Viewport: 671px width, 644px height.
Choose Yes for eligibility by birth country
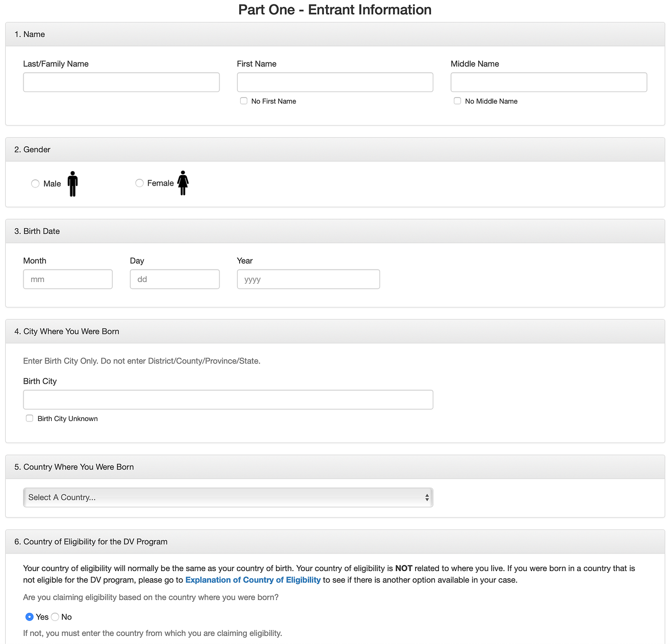[x=30, y=617]
